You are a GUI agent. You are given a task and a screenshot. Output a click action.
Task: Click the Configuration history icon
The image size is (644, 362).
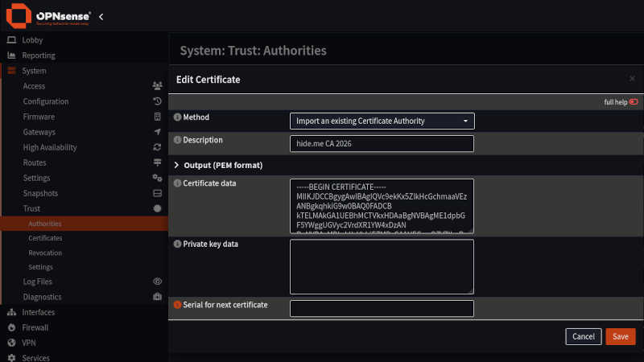157,101
